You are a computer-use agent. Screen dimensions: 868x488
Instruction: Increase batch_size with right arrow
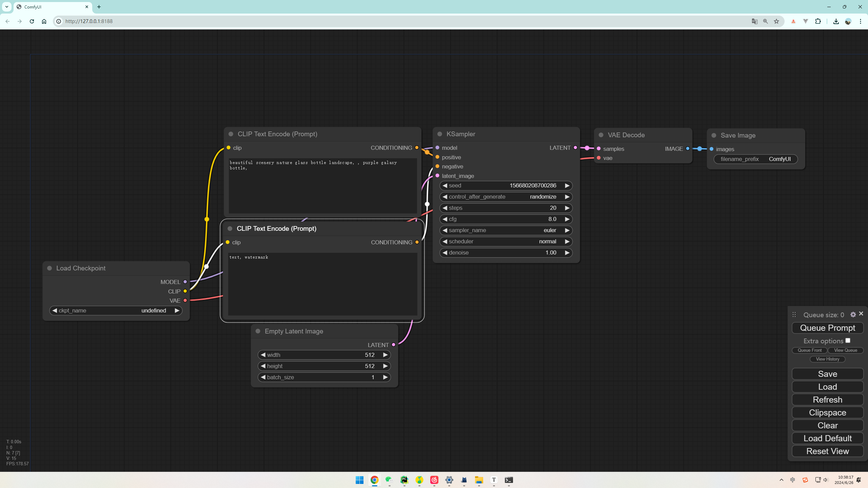pyautogui.click(x=385, y=377)
